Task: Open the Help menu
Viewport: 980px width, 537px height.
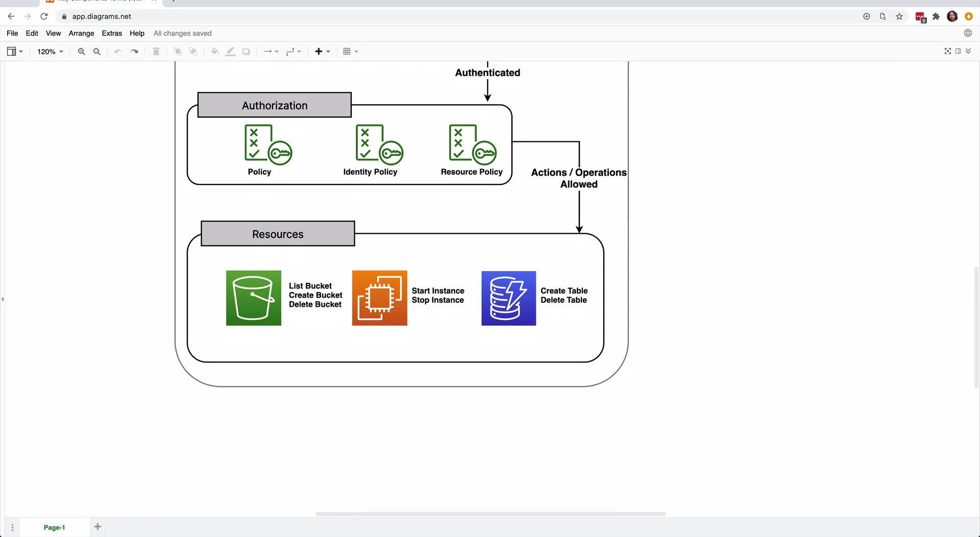Action: coord(137,33)
